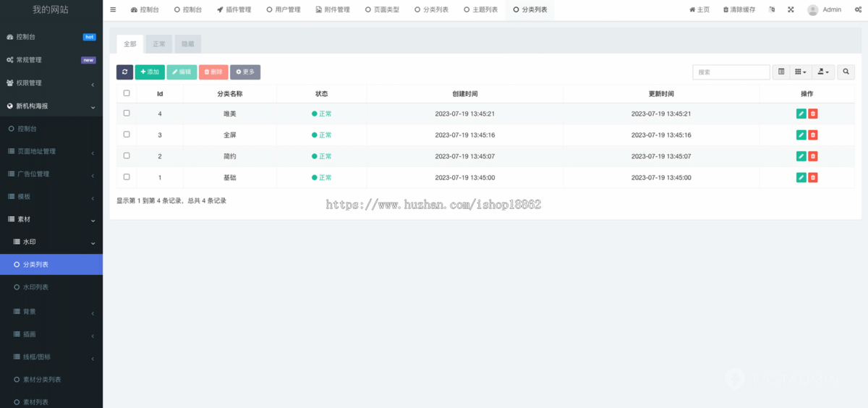This screenshot has width=868, height=408.
Task: Open the 更多 more-actions dropdown
Action: pos(245,72)
